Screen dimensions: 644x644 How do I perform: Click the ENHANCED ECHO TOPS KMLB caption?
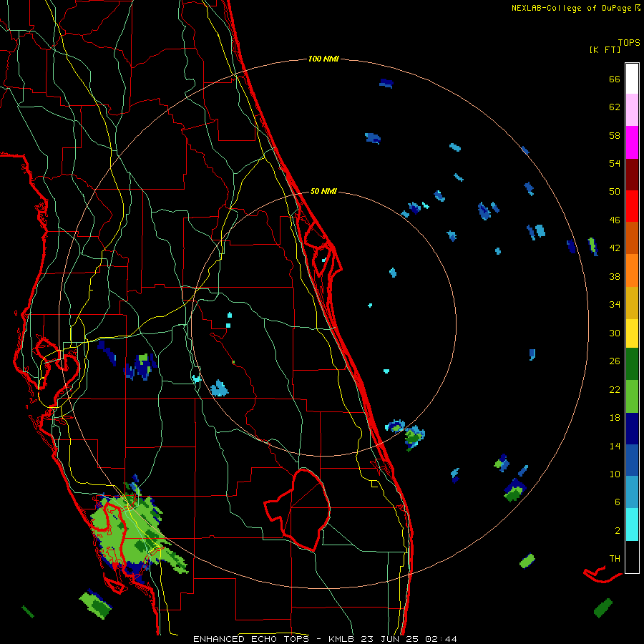click(x=325, y=639)
